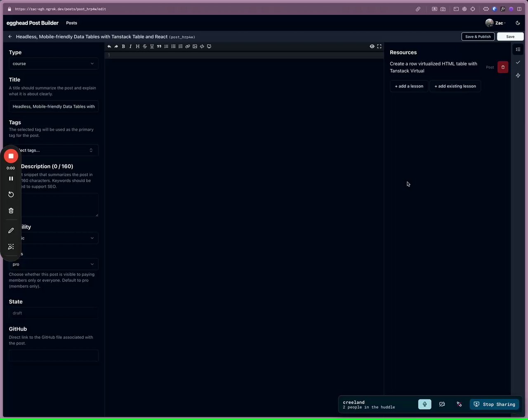
Task: Click add existing lesson button
Action: 455,86
